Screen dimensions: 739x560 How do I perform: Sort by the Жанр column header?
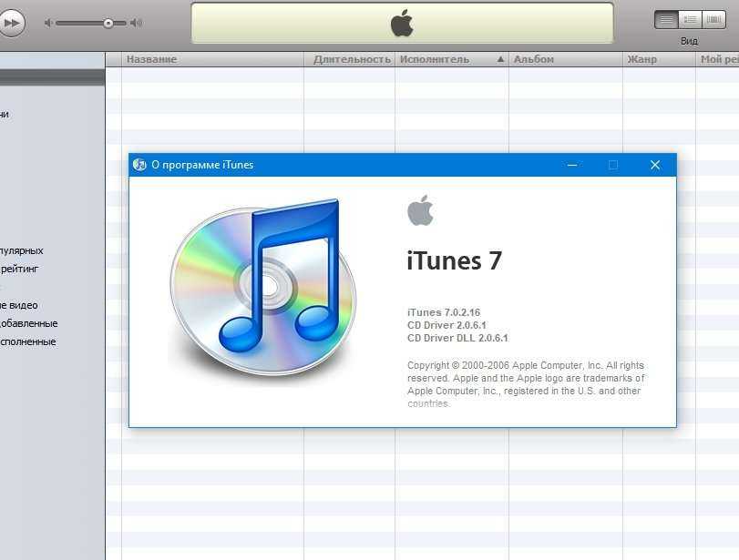[x=659, y=59]
